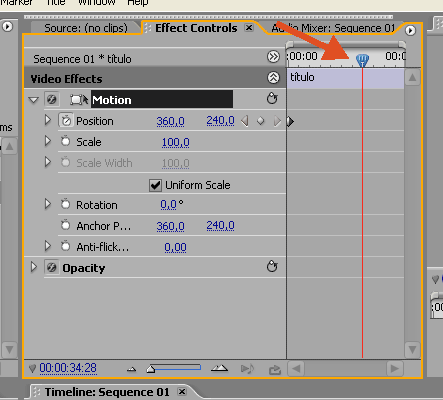
Task: Expand the Scale Width property
Action: click(x=48, y=162)
